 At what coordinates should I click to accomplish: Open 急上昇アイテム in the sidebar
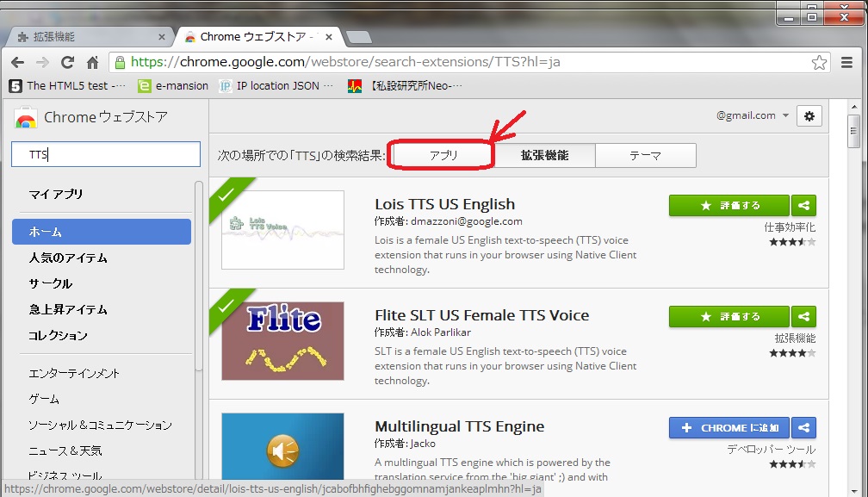pyautogui.click(x=68, y=310)
